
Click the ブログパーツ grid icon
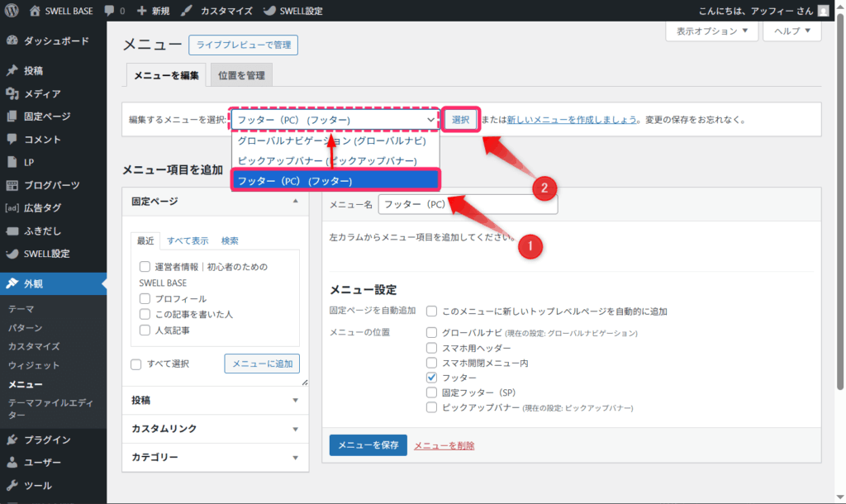(12, 185)
